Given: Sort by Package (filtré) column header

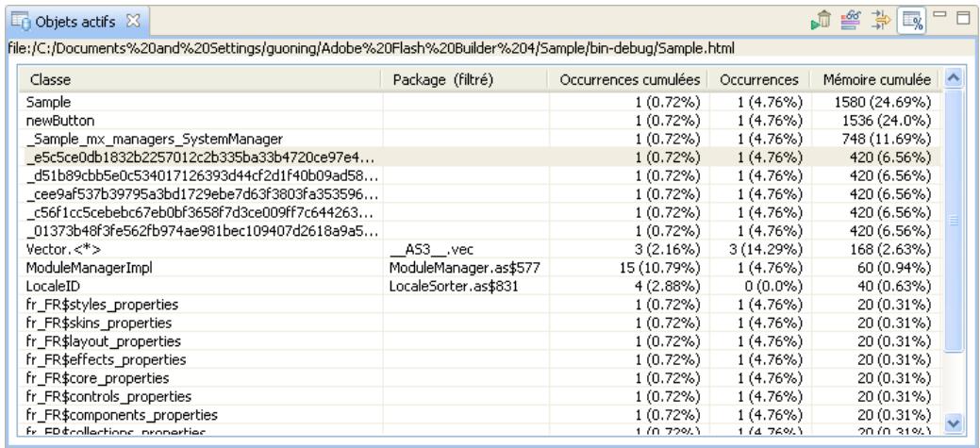Looking at the screenshot, I should (x=465, y=80).
